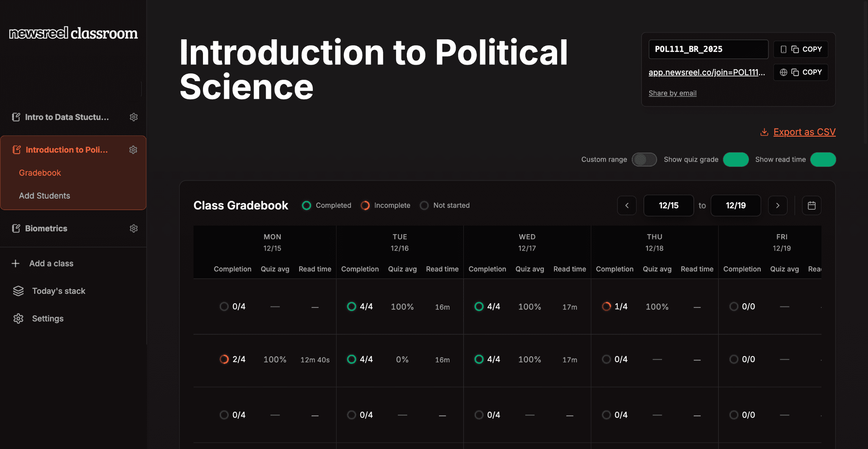868x449 pixels.
Task: Go to previous week with left chevron
Action: click(627, 206)
